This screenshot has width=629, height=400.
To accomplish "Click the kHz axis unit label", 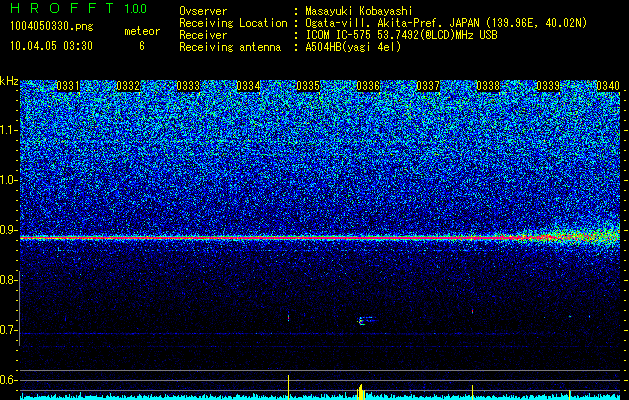I will pyautogui.click(x=9, y=81).
